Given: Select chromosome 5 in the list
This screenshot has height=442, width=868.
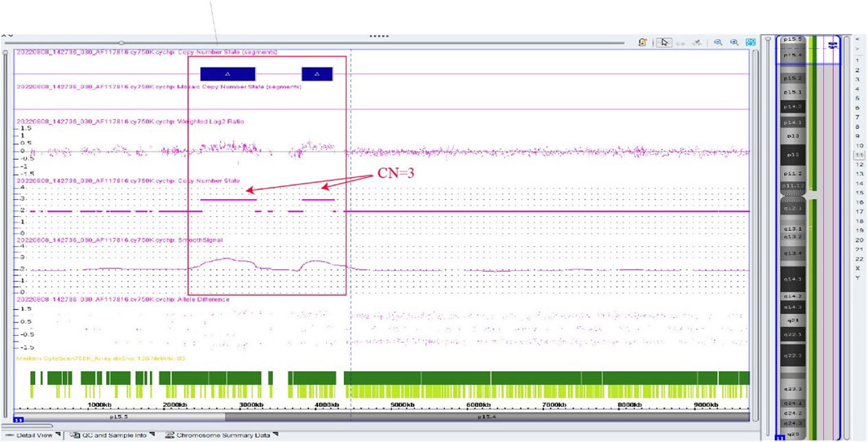Looking at the screenshot, I should point(857,98).
